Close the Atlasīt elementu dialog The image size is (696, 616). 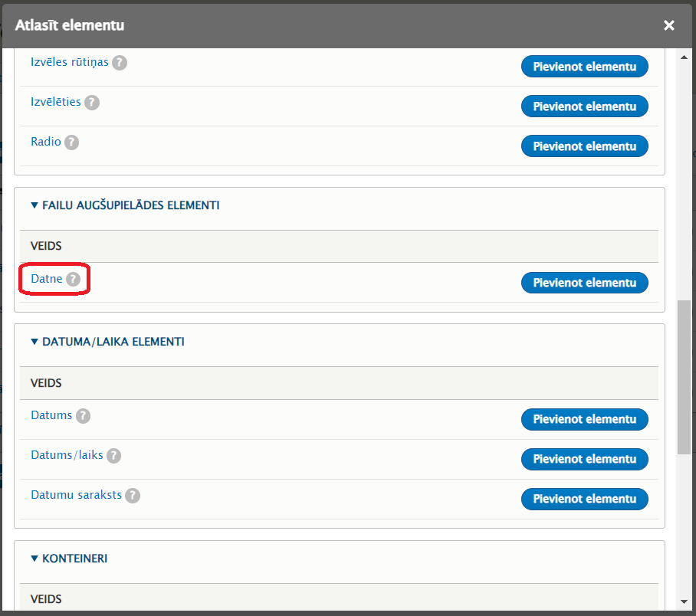click(x=669, y=25)
